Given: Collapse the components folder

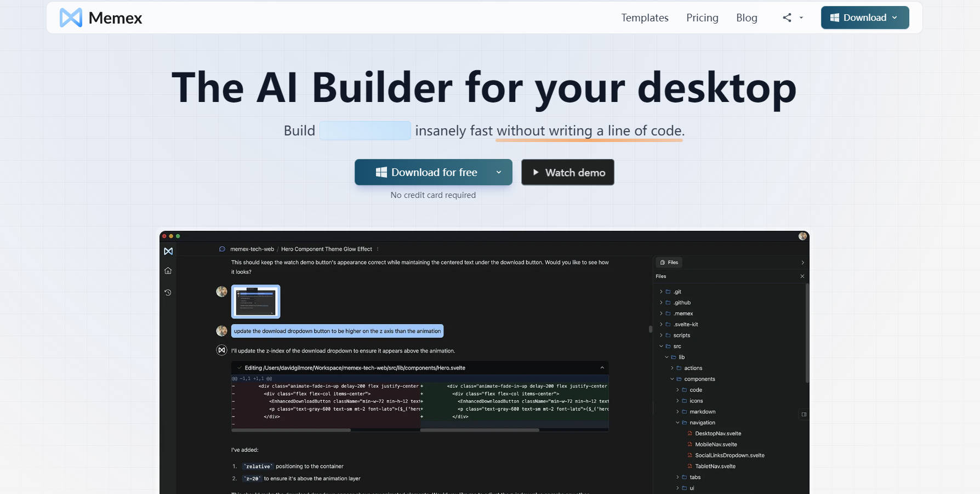Looking at the screenshot, I should point(671,379).
